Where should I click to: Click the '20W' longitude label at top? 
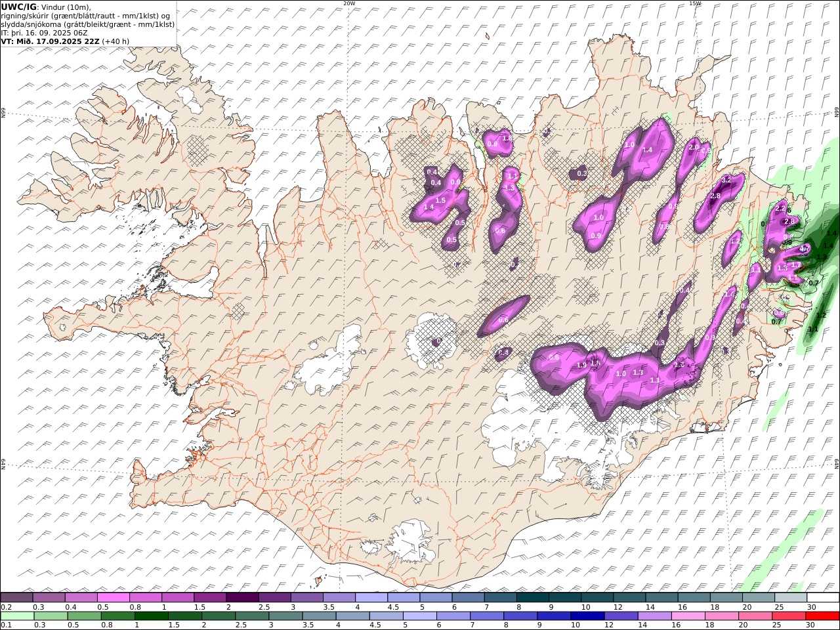tap(349, 3)
